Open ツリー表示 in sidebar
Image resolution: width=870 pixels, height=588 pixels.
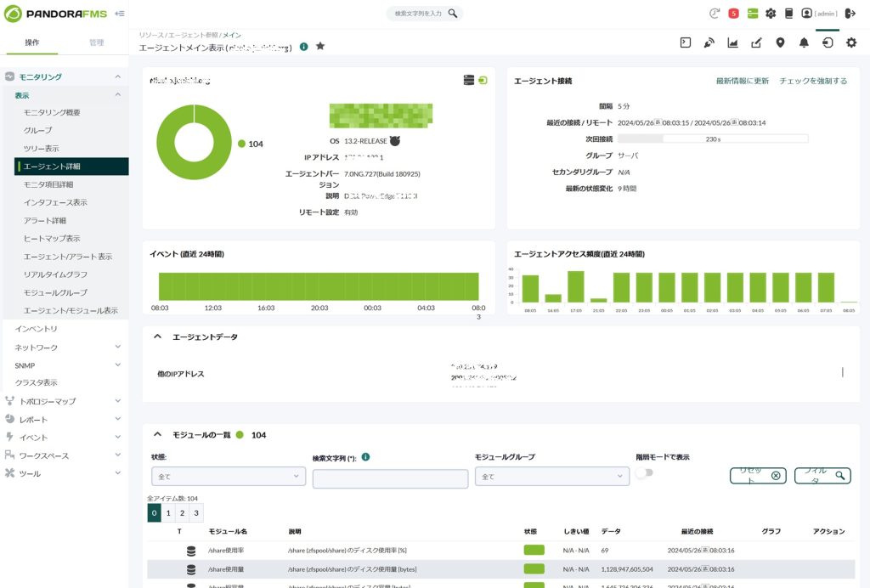[41, 148]
